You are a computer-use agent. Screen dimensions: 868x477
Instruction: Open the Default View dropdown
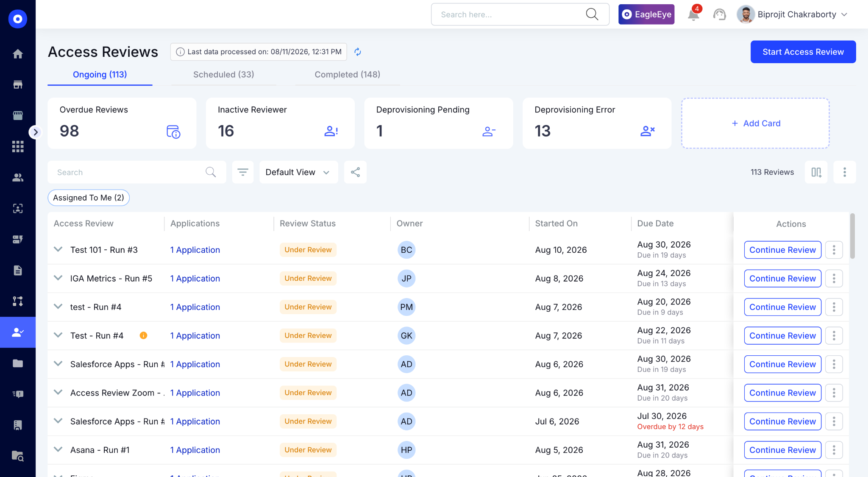pos(298,172)
